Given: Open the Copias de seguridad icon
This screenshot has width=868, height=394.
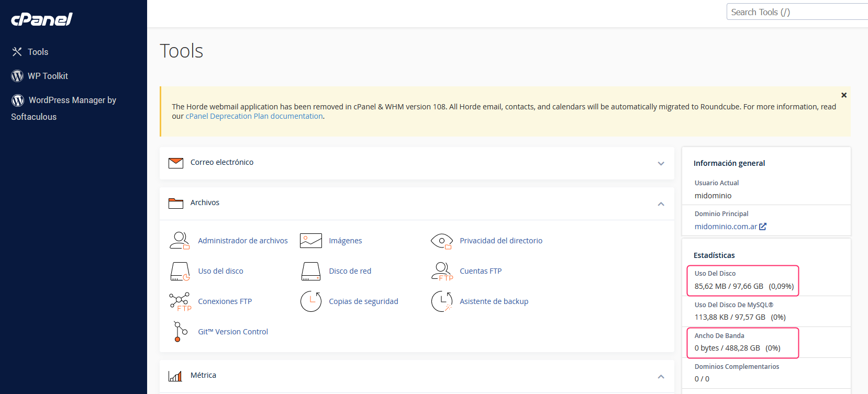Looking at the screenshot, I should pos(310,301).
